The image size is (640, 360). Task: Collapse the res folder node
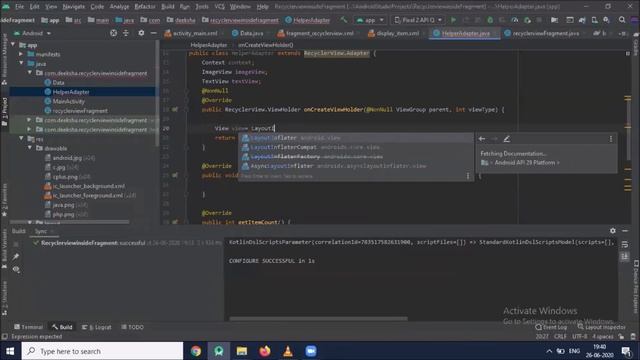click(21, 139)
